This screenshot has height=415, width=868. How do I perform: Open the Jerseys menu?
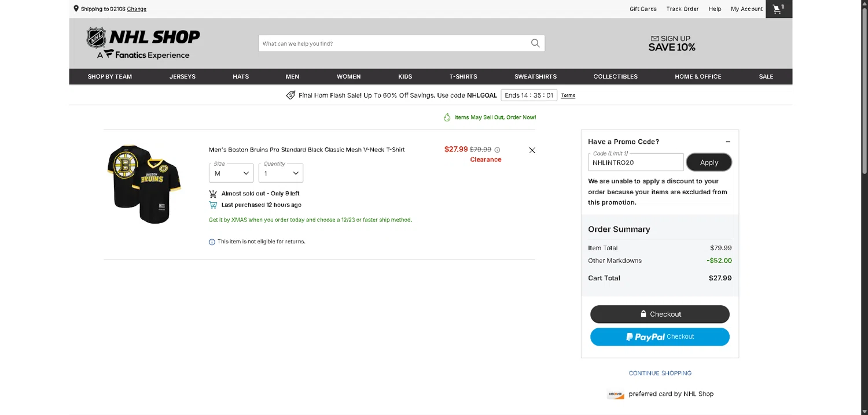point(182,76)
